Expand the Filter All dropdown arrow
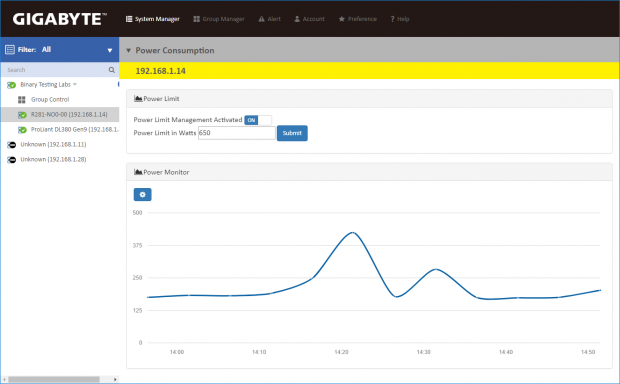This screenshot has width=620, height=384. (x=110, y=50)
